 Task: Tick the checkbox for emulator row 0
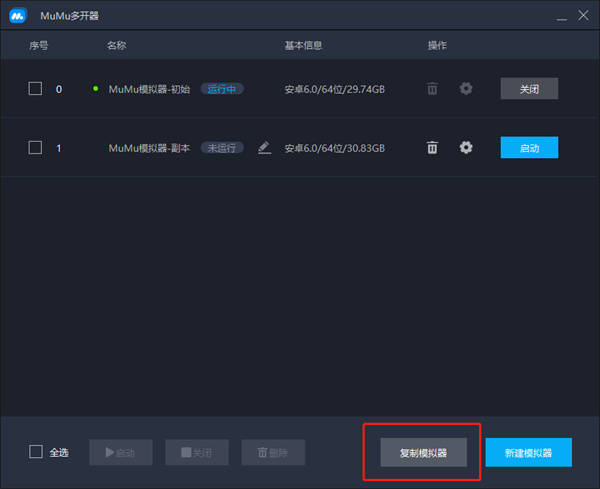35,88
